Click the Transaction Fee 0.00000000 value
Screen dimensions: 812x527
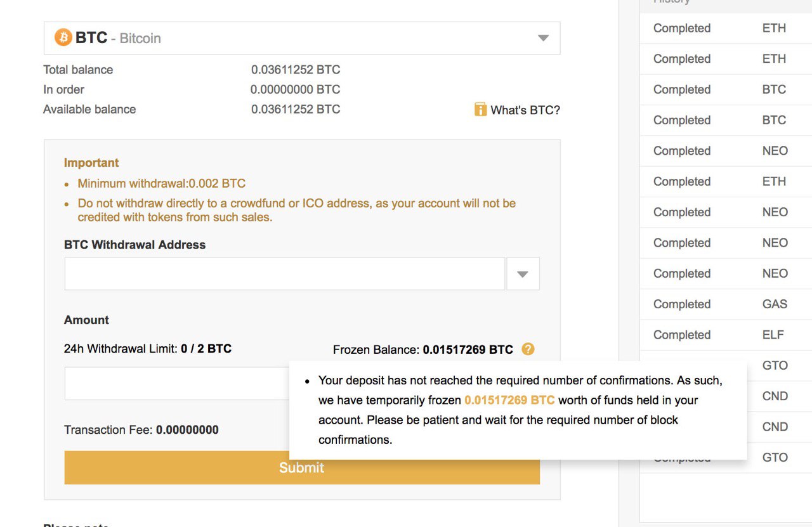click(187, 430)
